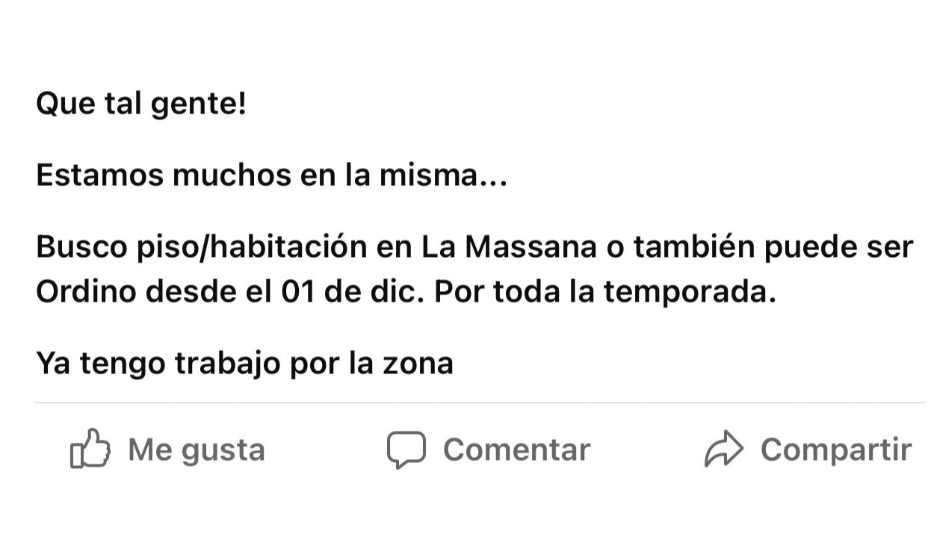Click the line "Estamos muchos en la misma..."

pos(271,175)
